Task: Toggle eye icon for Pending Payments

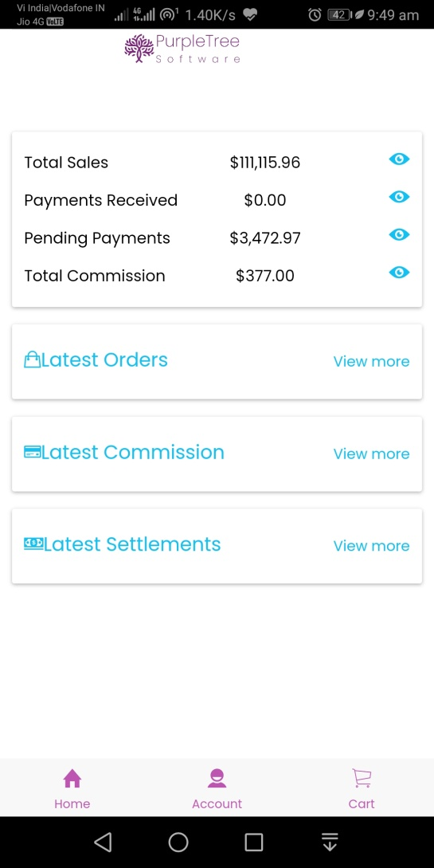Action: tap(399, 234)
